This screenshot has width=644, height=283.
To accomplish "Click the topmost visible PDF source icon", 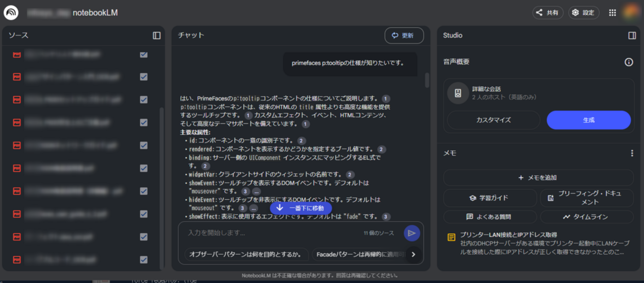I will point(17,55).
